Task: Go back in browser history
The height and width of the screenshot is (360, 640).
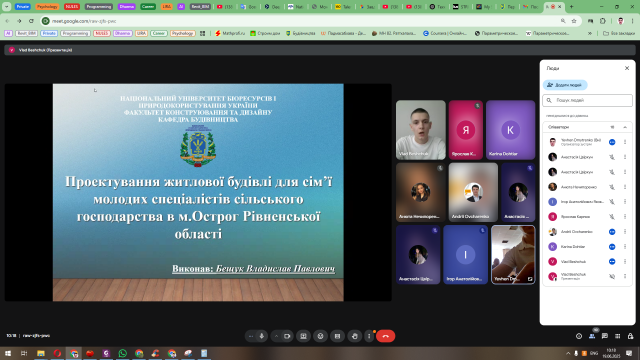Action: point(7,21)
